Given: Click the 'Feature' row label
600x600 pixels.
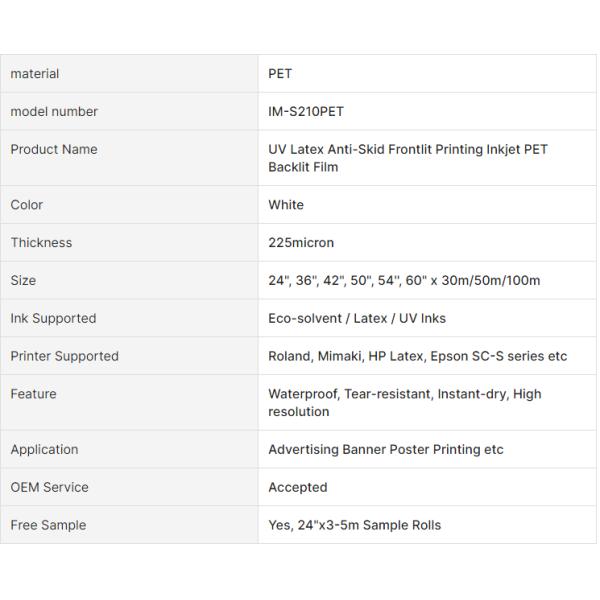Looking at the screenshot, I should [34, 395].
